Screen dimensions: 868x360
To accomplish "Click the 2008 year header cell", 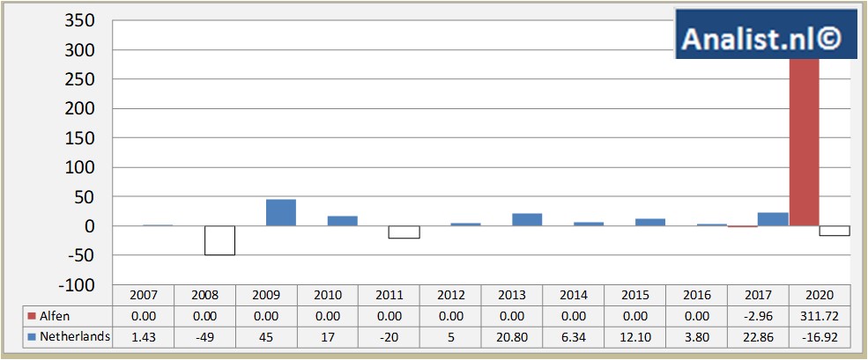I will tap(204, 296).
